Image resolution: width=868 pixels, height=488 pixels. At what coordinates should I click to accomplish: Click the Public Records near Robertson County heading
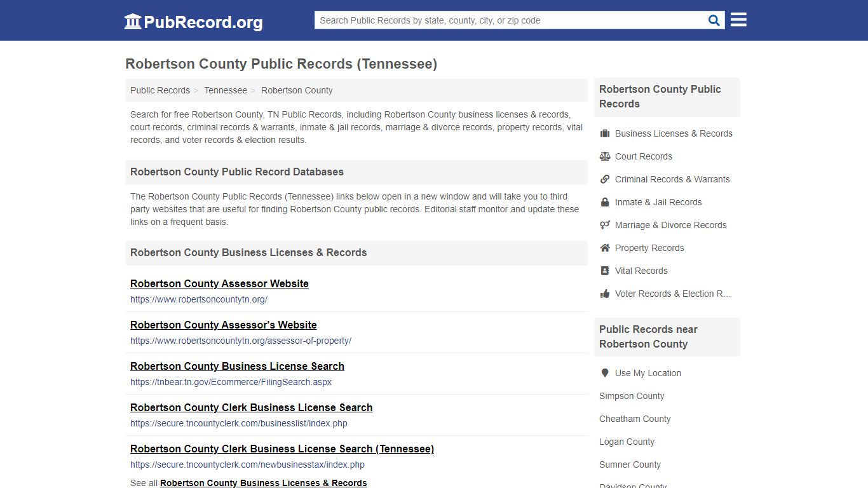coord(648,337)
